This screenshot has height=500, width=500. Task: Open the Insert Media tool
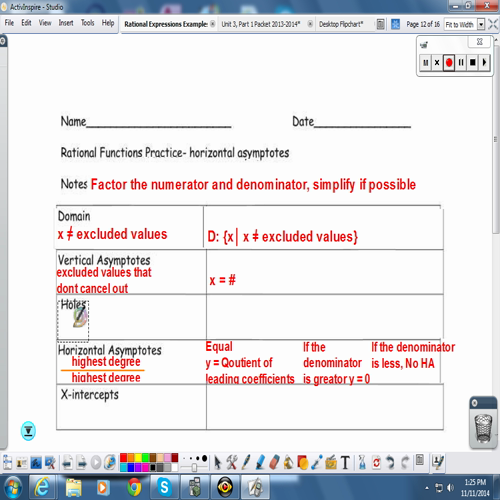click(x=331, y=463)
